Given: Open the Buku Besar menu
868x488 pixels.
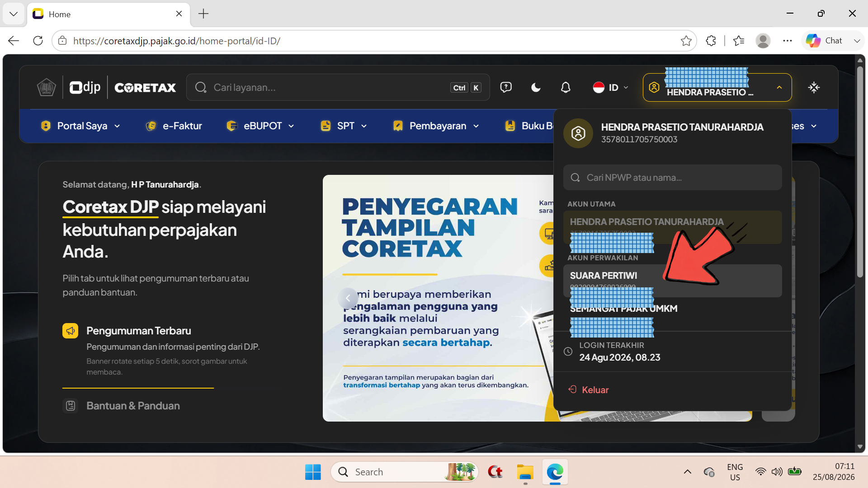Looking at the screenshot, I should coord(529,126).
